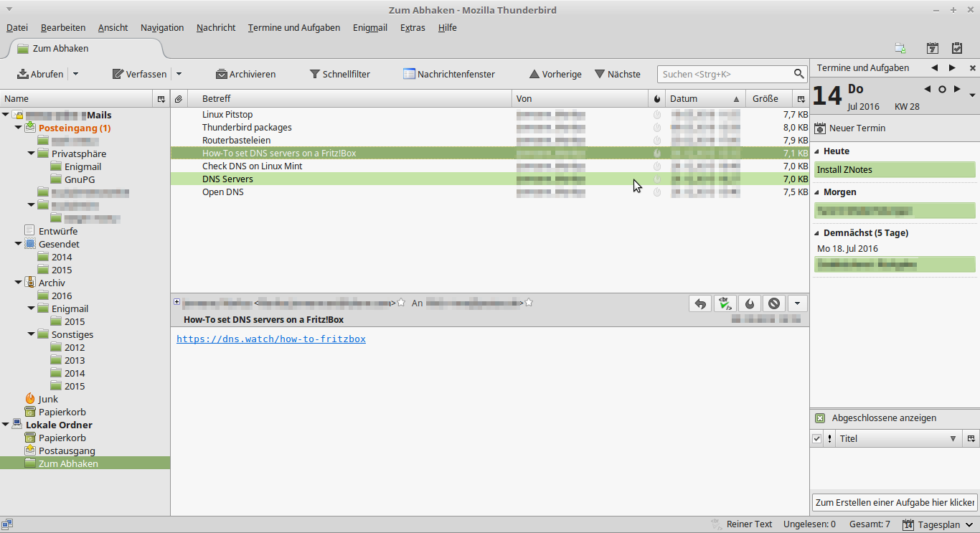The image size is (980, 533).
Task: Open the Enigmail menu
Action: 370,28
